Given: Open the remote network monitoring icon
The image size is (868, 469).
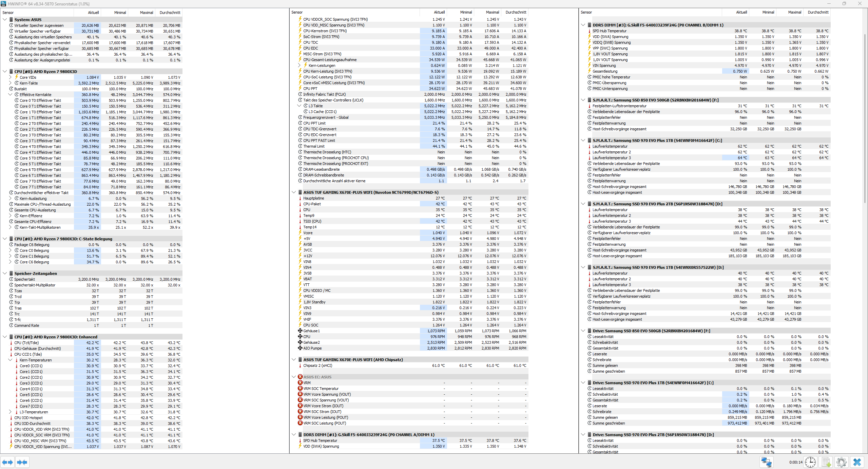Looking at the screenshot, I should [766, 462].
